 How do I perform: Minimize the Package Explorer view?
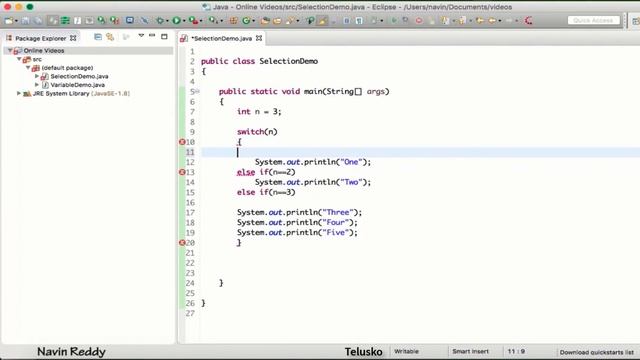click(152, 36)
